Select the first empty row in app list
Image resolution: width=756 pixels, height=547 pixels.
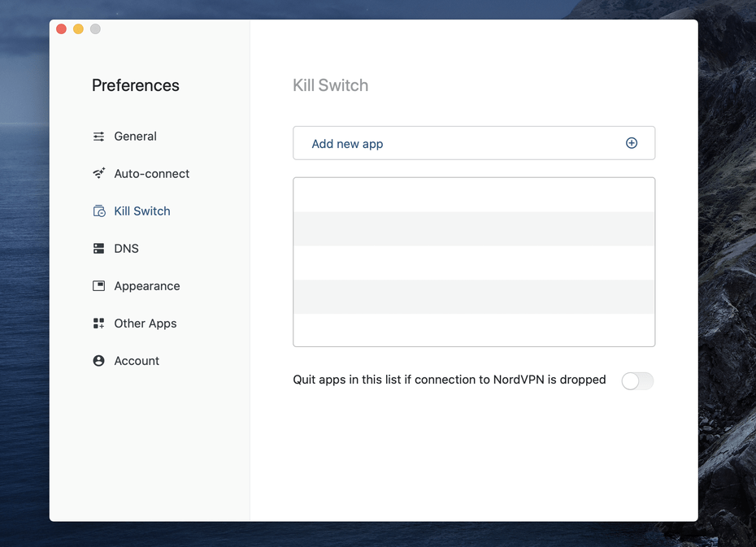[x=474, y=195]
